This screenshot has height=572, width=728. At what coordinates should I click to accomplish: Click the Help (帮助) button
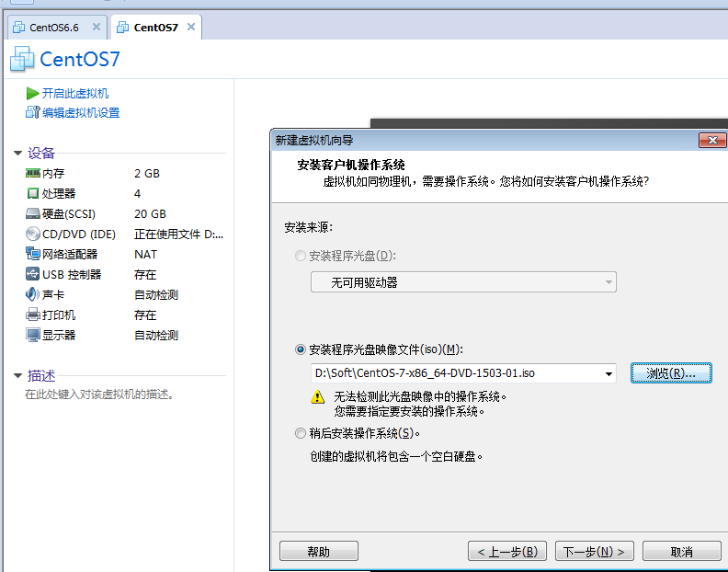click(x=319, y=552)
